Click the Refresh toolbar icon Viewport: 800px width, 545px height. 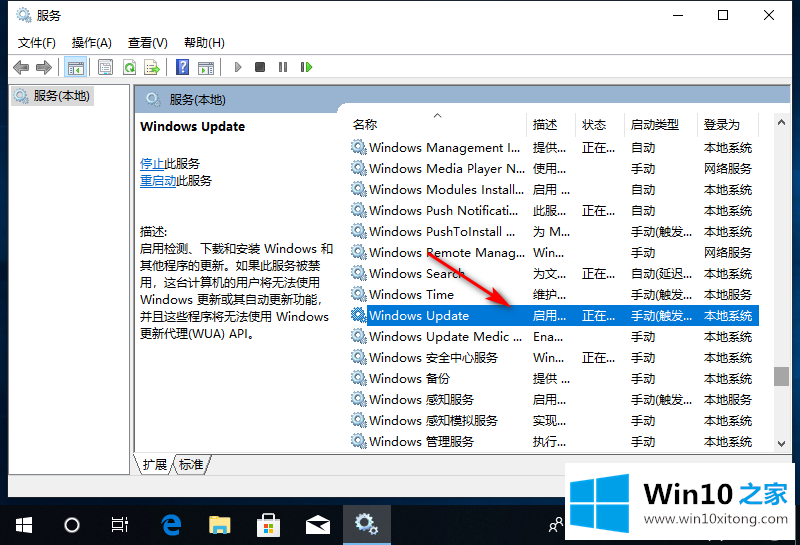[130, 67]
